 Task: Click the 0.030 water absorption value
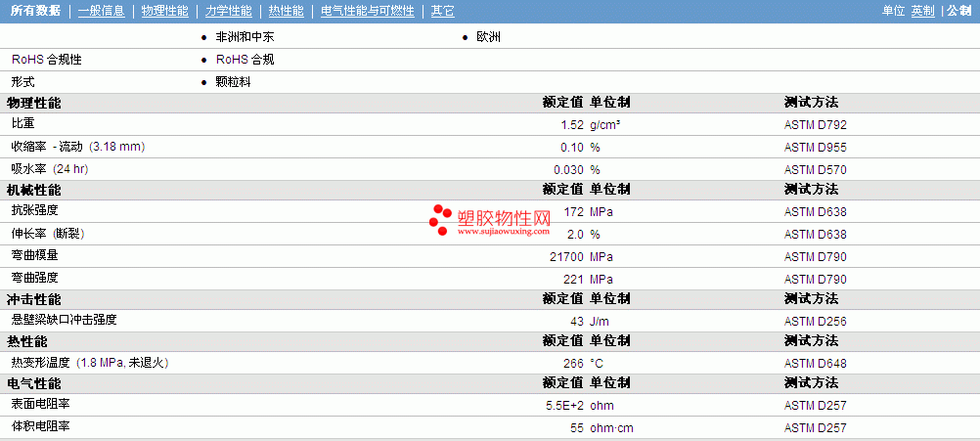tap(569, 170)
